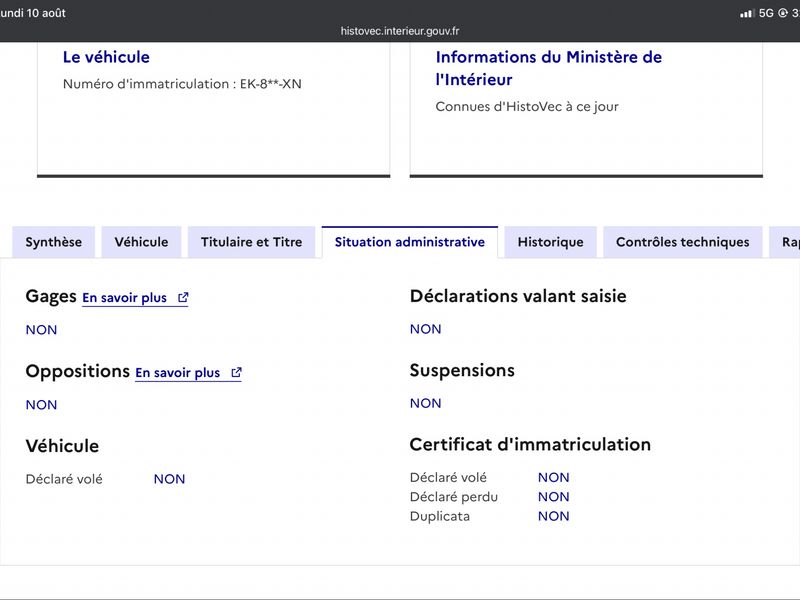Click the 'Certificat d'immatriculation' heading
The height and width of the screenshot is (600, 800).
tap(530, 445)
